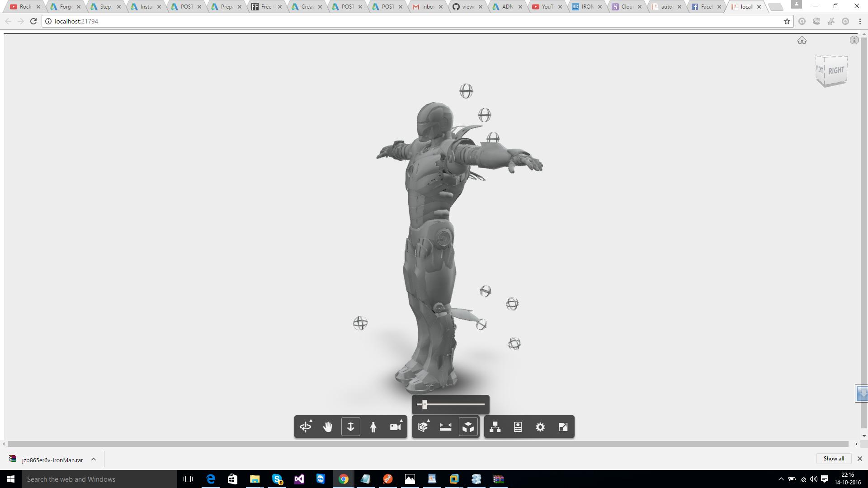
Task: Open the Camera interactions tool
Action: tap(396, 427)
